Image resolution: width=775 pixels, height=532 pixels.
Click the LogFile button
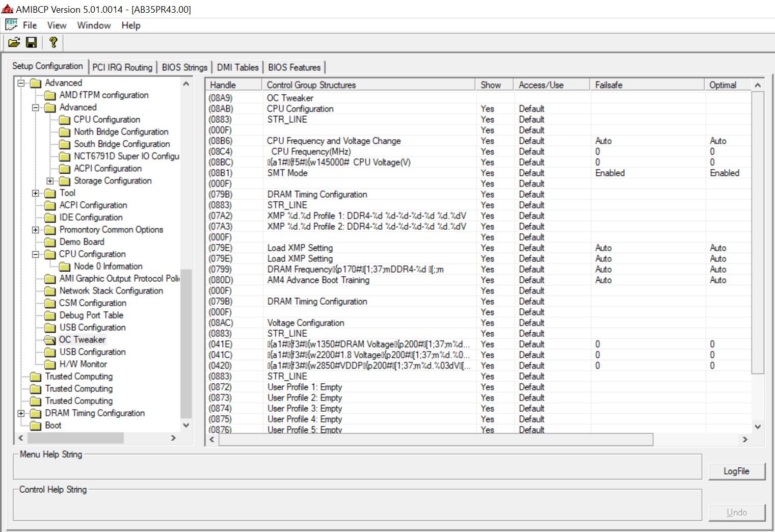pyautogui.click(x=736, y=471)
